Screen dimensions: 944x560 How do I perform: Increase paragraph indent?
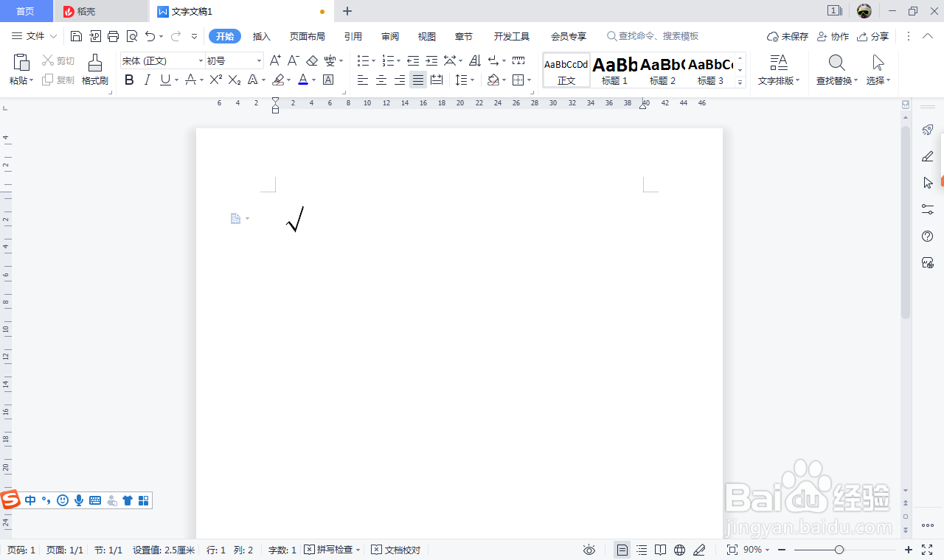pyautogui.click(x=431, y=60)
